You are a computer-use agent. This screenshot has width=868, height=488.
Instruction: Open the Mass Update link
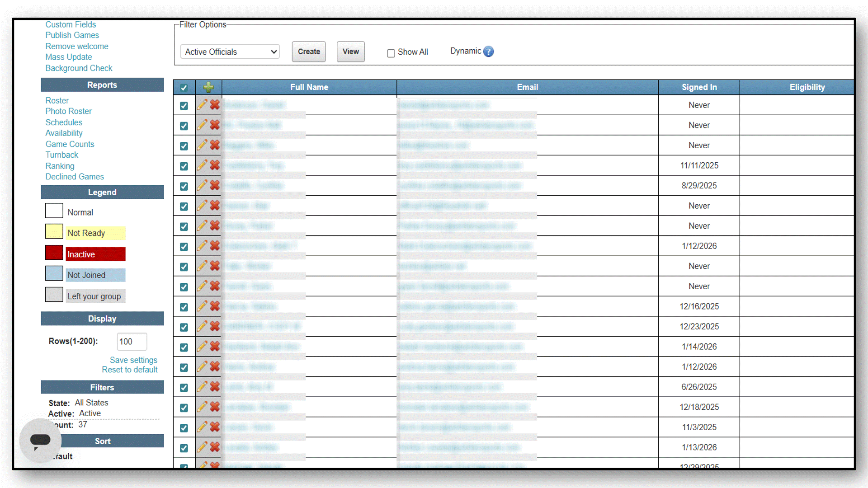[69, 57]
